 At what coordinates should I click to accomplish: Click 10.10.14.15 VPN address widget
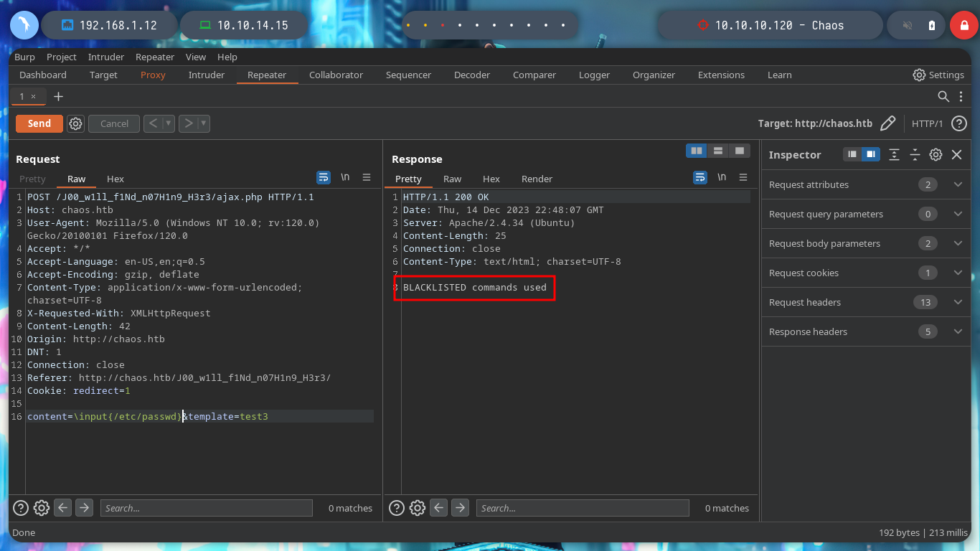click(x=245, y=25)
